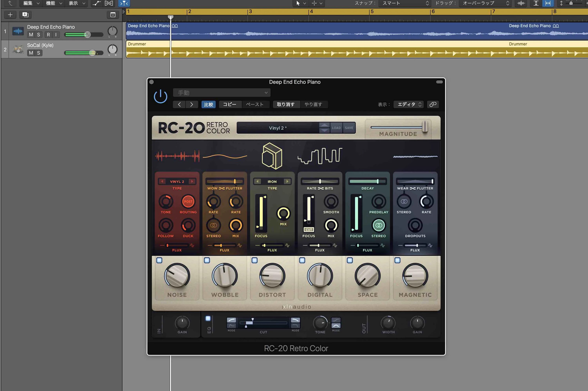Click the Deep End Echo Piano audio region
This screenshot has width=588, height=391.
click(357, 31)
